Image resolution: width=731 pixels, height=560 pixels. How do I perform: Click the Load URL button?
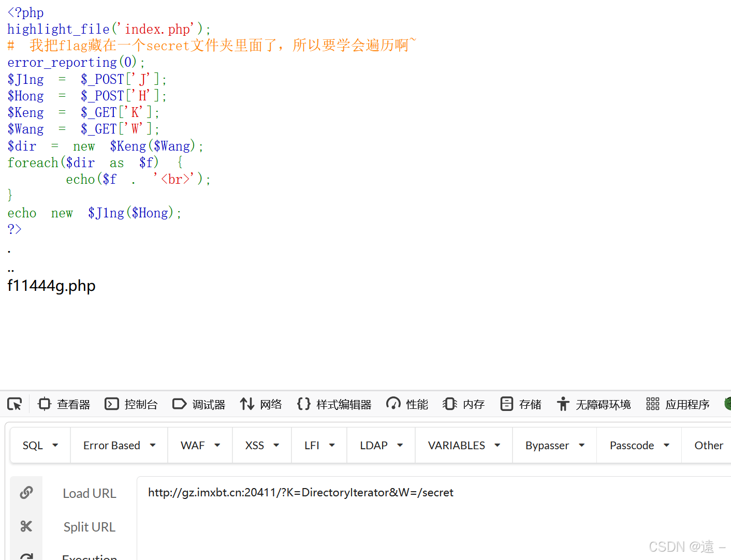89,492
